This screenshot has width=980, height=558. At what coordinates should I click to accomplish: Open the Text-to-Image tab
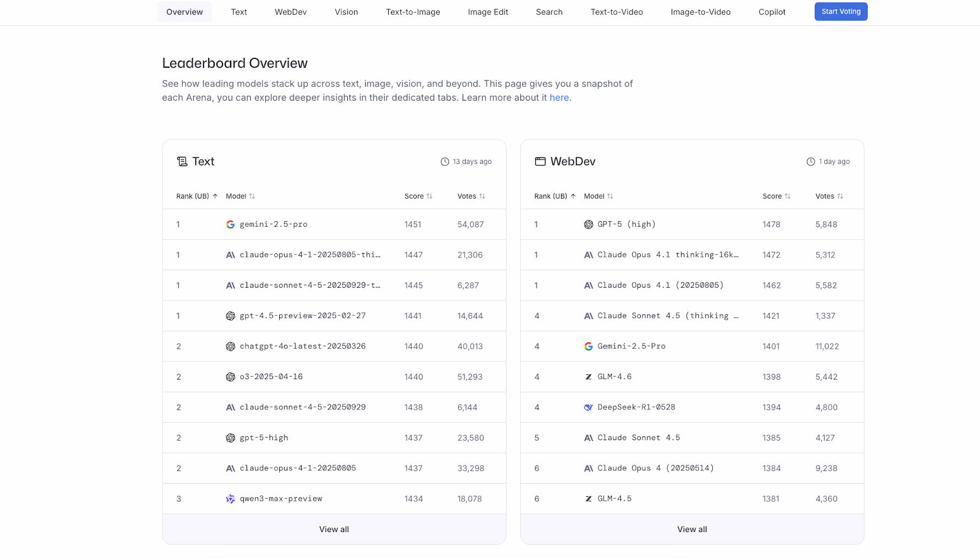coord(413,12)
